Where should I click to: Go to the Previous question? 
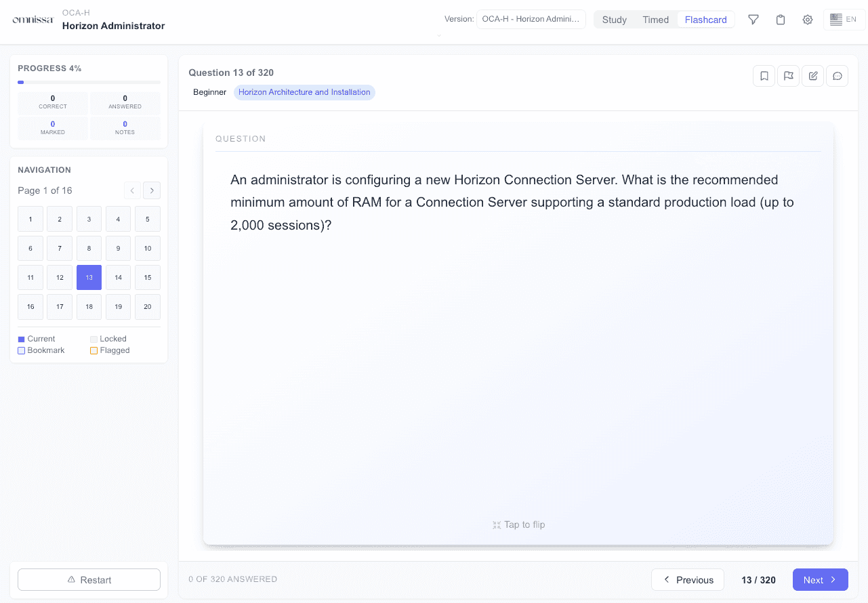688,580
